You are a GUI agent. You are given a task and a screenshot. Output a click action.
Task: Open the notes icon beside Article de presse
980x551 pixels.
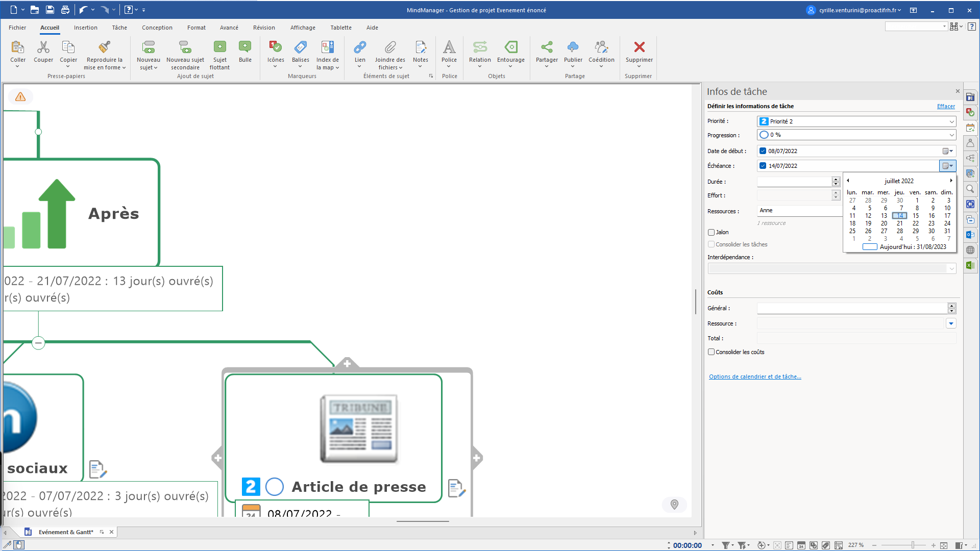click(456, 488)
